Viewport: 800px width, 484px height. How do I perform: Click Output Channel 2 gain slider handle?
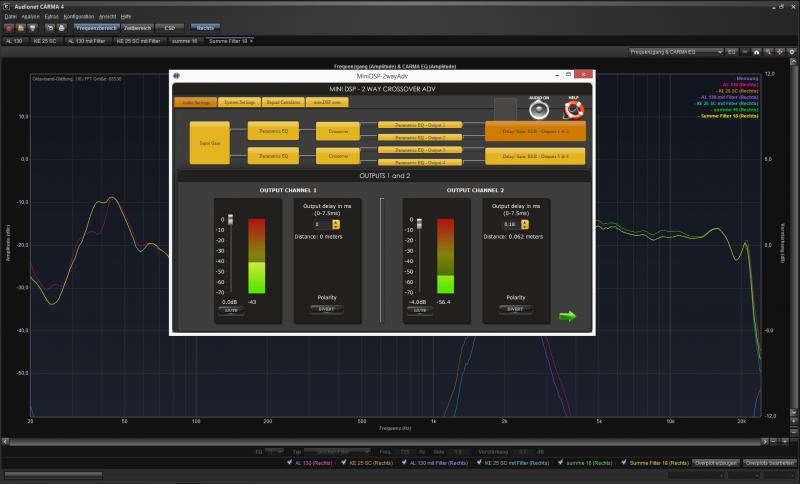coord(413,223)
